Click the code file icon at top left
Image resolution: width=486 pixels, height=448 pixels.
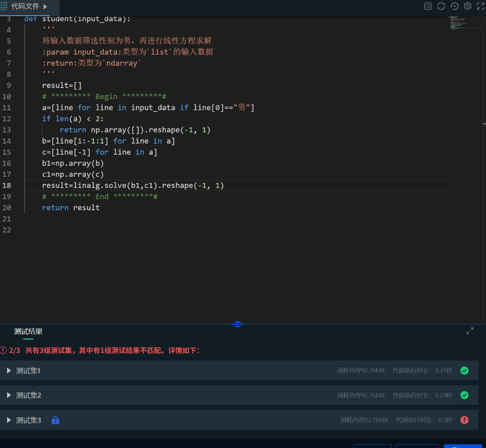[x=4, y=6]
